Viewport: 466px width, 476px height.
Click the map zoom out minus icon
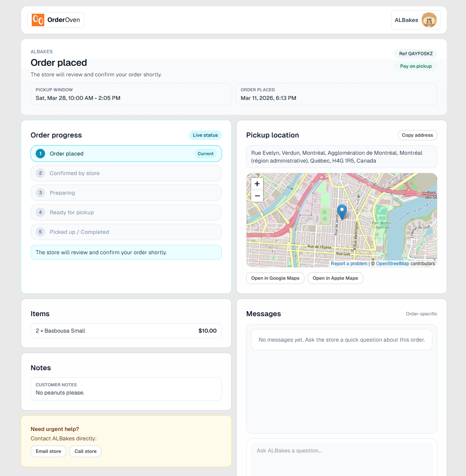click(257, 195)
